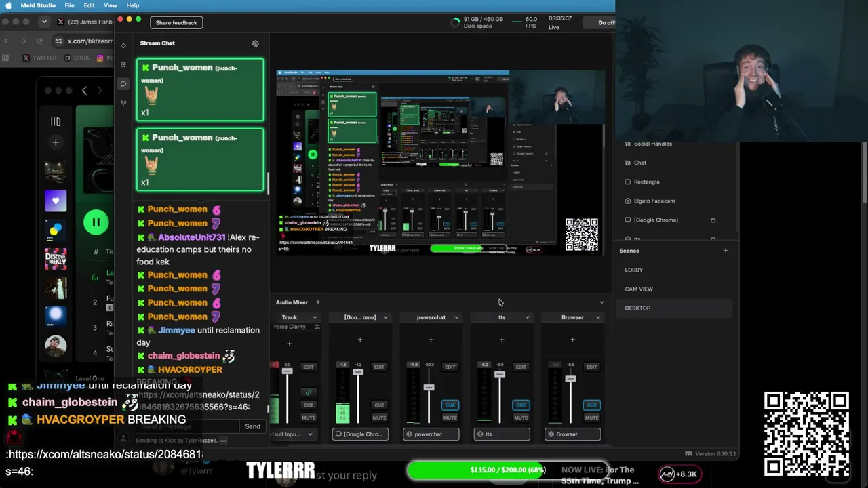This screenshot has height=488, width=868.
Task: Adjust the powerchat volume fader
Action: pyautogui.click(x=429, y=388)
